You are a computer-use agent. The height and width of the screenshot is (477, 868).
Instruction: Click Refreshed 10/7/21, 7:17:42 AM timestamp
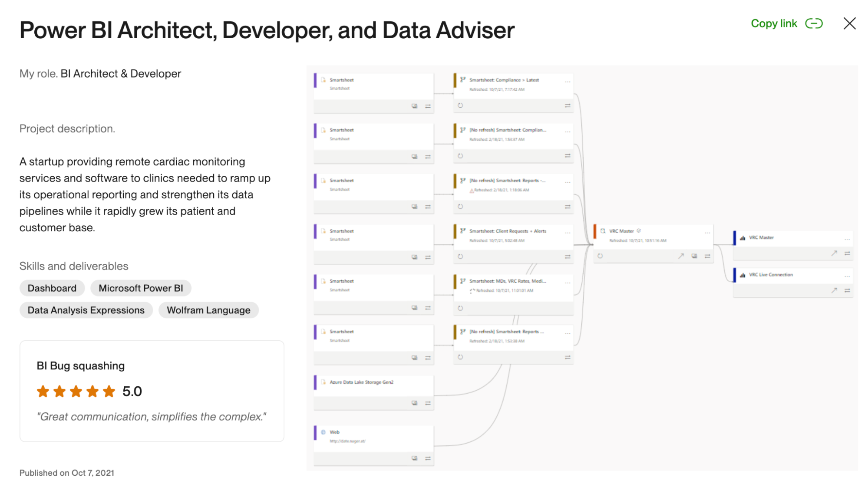tap(497, 89)
